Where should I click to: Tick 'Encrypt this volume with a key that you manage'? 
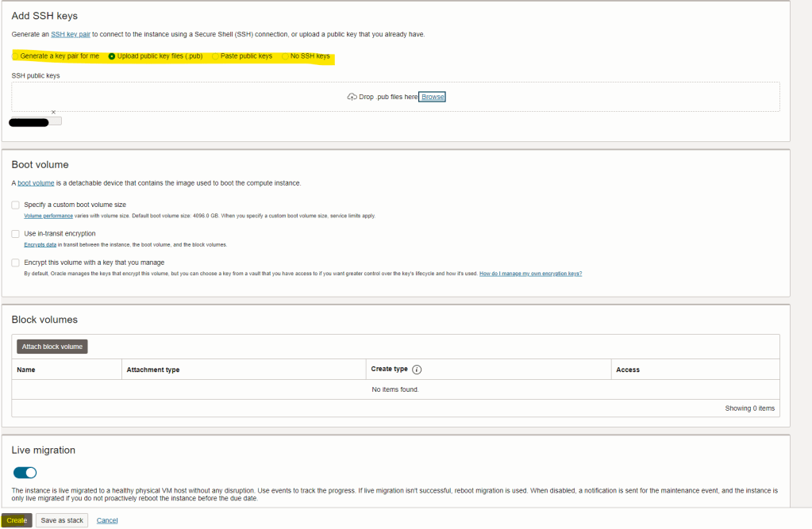[x=16, y=263]
